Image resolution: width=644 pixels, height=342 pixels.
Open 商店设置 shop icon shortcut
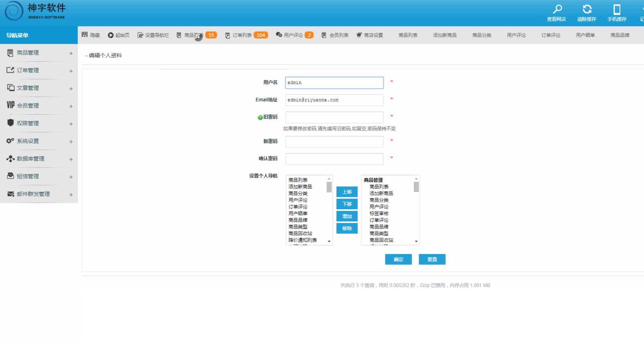pos(369,35)
